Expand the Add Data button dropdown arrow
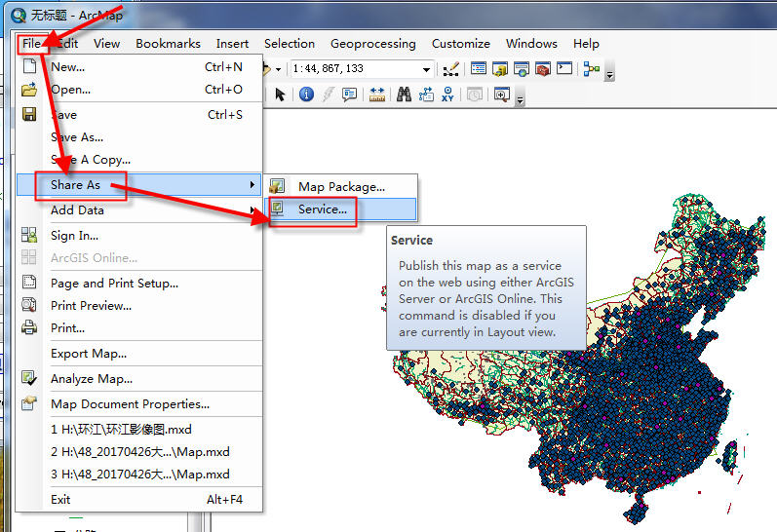Screen dimensions: 777x532 pyautogui.click(x=278, y=69)
